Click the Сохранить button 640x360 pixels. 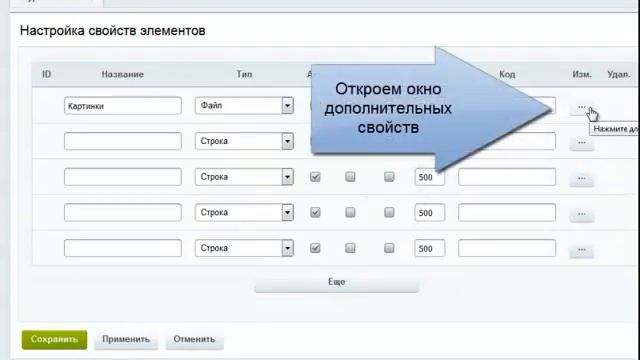(x=54, y=340)
